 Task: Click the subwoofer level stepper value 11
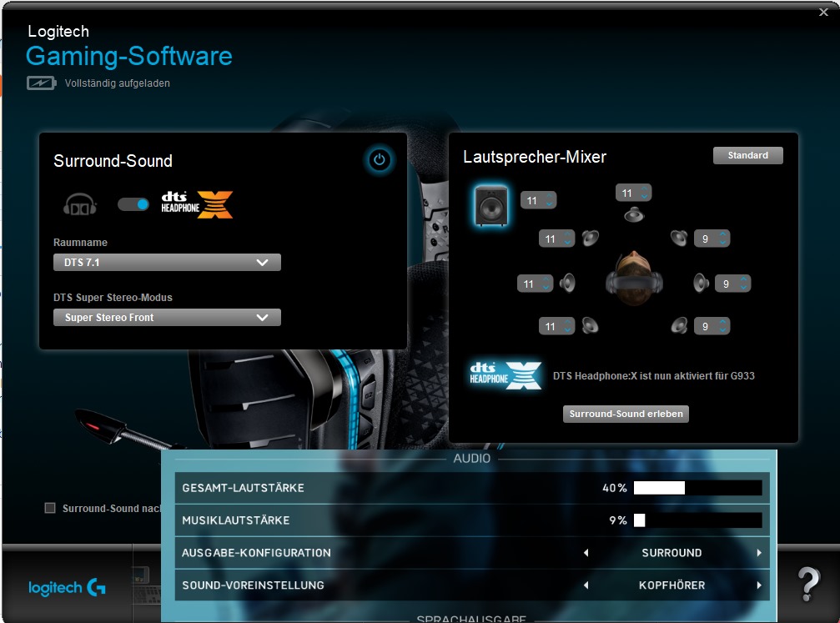[x=538, y=200]
